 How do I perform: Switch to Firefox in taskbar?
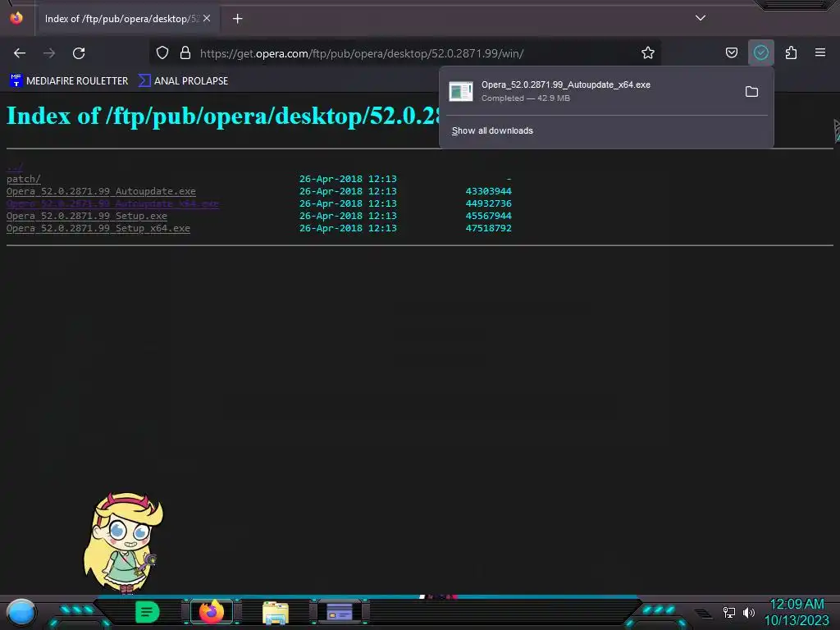[x=212, y=612]
